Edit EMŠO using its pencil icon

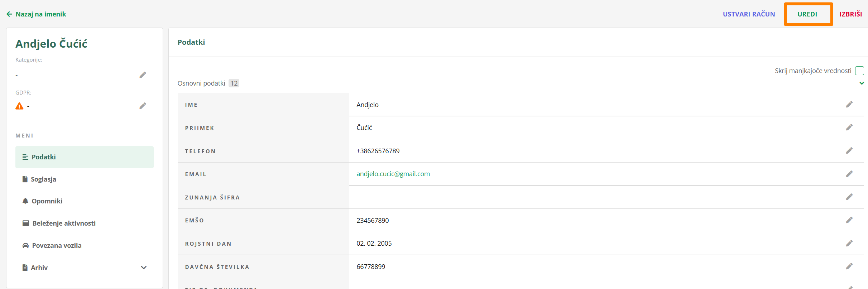[x=849, y=220]
